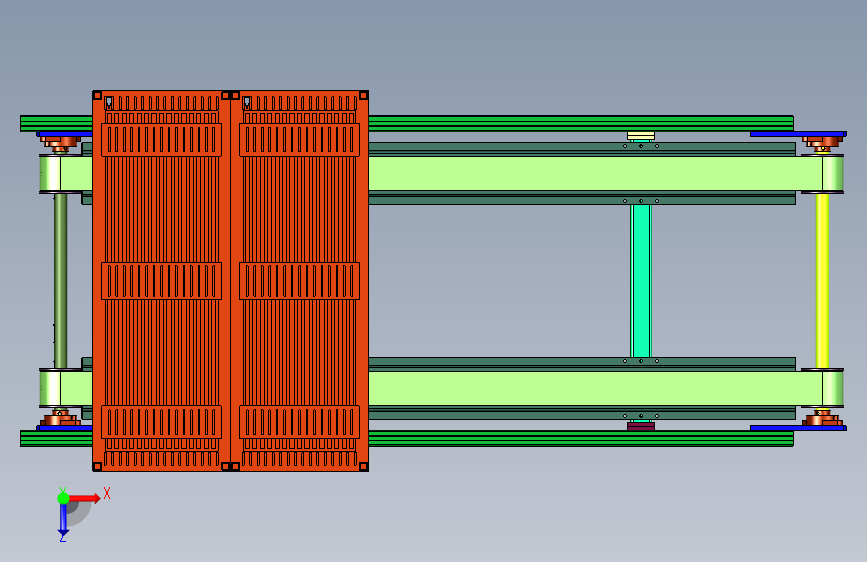The image size is (867, 562).
Task: Pick the lower left belt end roller
Action: (x=50, y=388)
